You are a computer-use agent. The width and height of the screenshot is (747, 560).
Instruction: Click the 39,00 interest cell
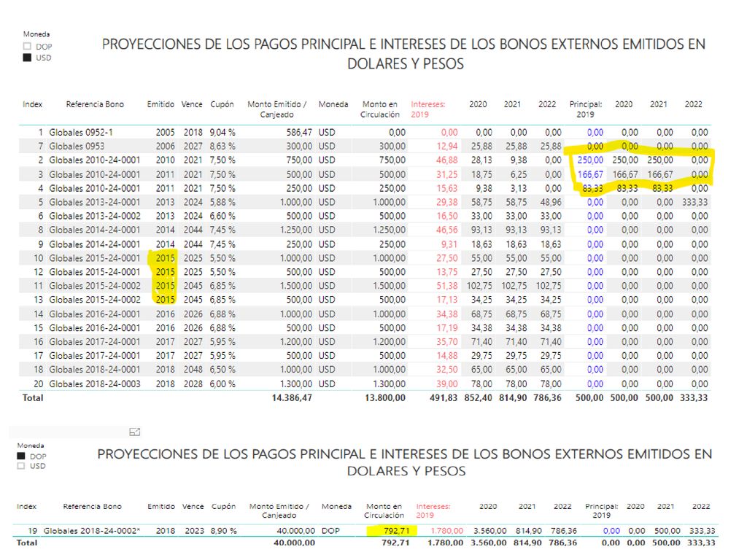pyautogui.click(x=447, y=384)
